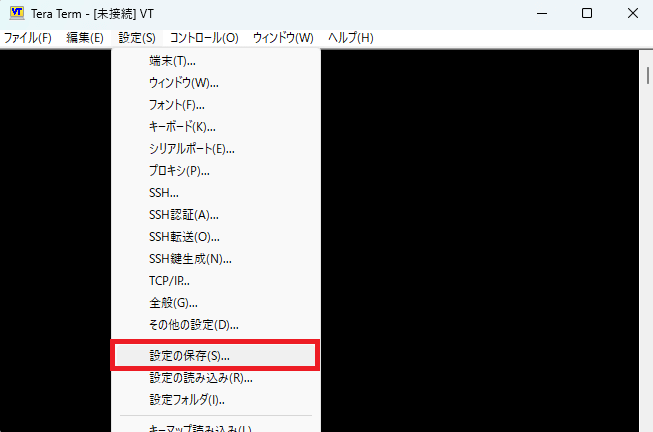Click 設定の保存(S)... to save setup

pos(189,355)
